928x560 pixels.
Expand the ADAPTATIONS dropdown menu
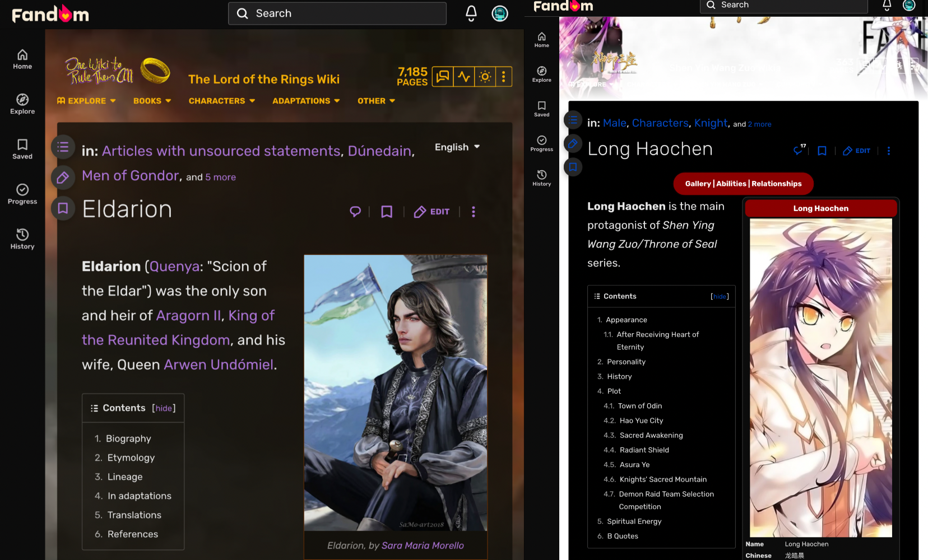(x=306, y=101)
